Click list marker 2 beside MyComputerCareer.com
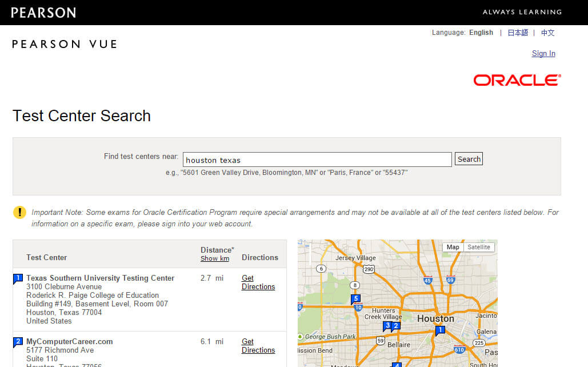This screenshot has height=367, width=588. 18,342
